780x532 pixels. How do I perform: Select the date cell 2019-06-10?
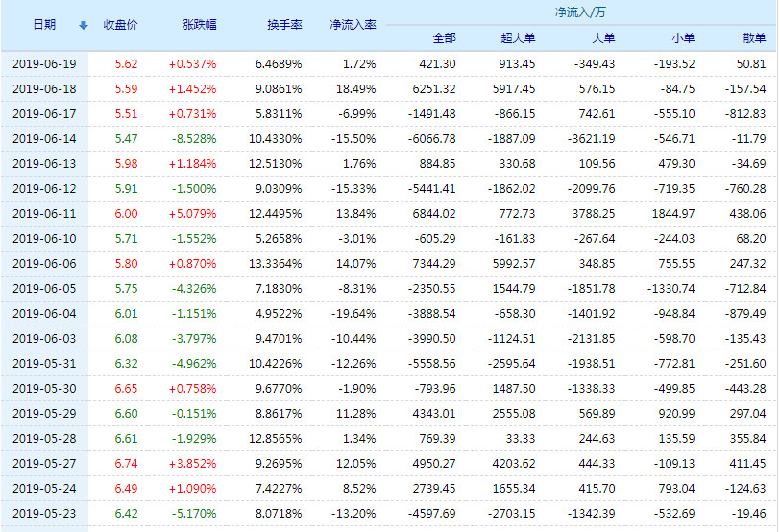pos(44,239)
